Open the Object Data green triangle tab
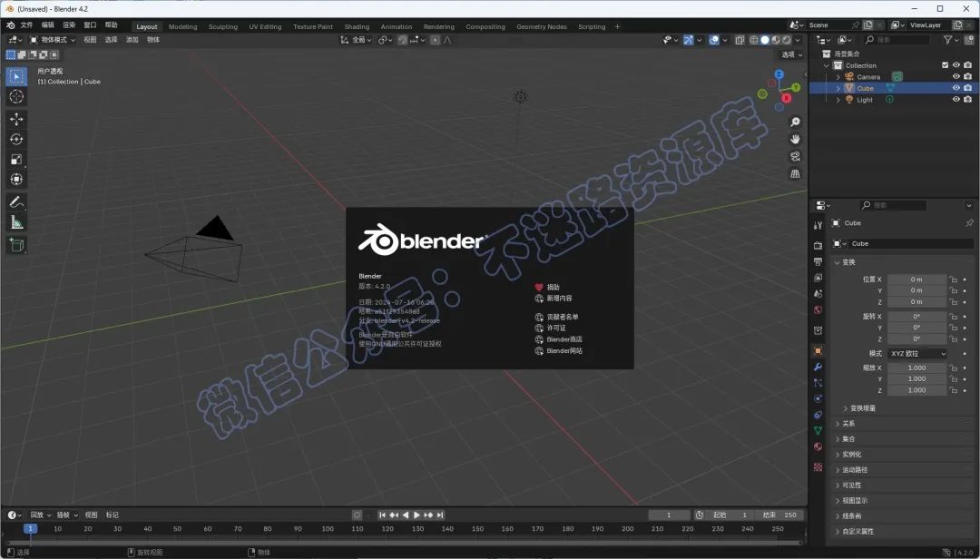The image size is (980, 559). click(818, 431)
